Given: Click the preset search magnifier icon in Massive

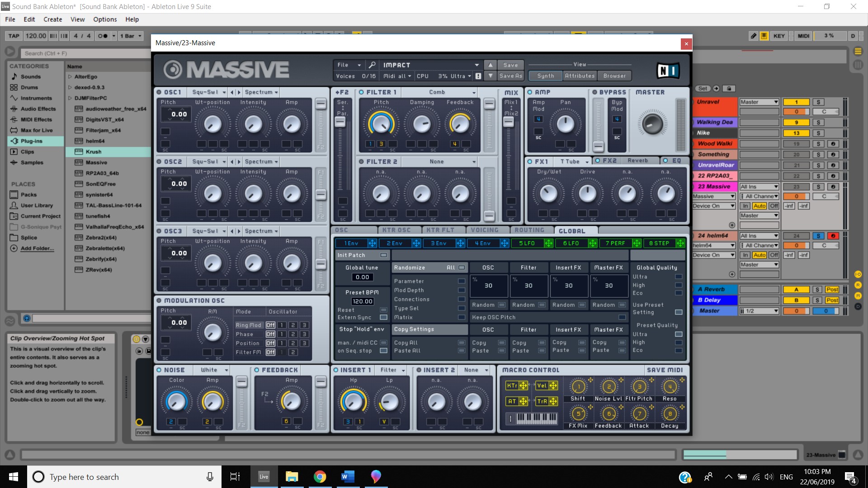Looking at the screenshot, I should pos(372,65).
